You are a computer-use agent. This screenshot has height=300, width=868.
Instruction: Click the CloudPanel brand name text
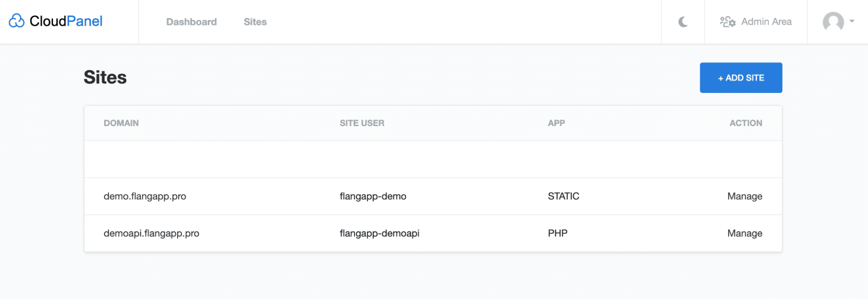tap(66, 21)
